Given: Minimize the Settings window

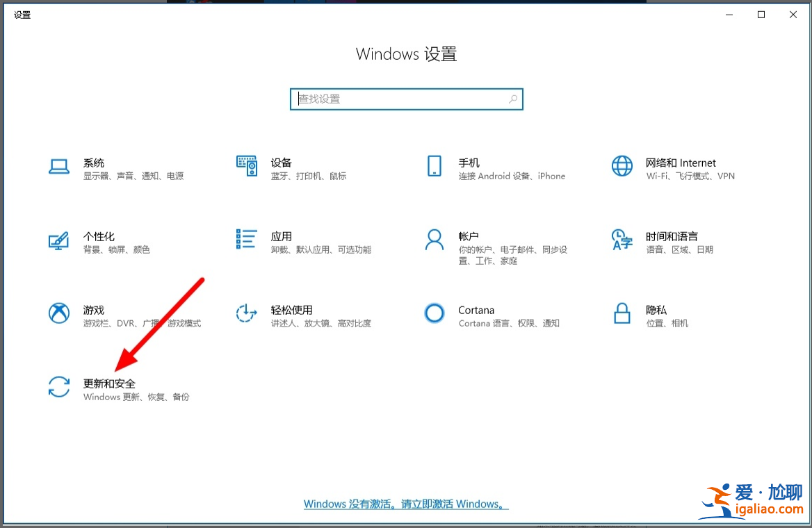Looking at the screenshot, I should (729, 14).
